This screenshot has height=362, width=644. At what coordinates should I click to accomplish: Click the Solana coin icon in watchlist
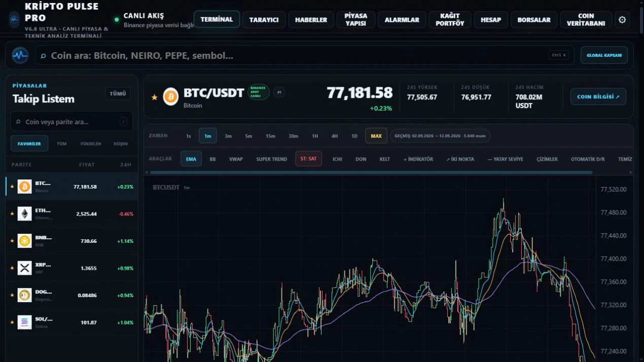(x=24, y=322)
